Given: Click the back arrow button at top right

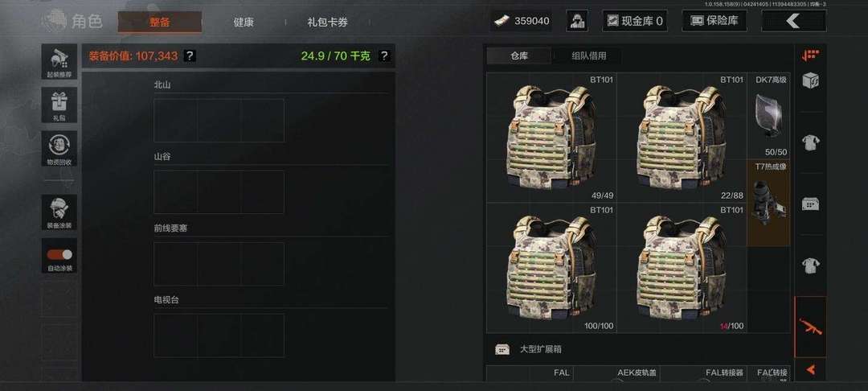Looking at the screenshot, I should click(x=794, y=21).
